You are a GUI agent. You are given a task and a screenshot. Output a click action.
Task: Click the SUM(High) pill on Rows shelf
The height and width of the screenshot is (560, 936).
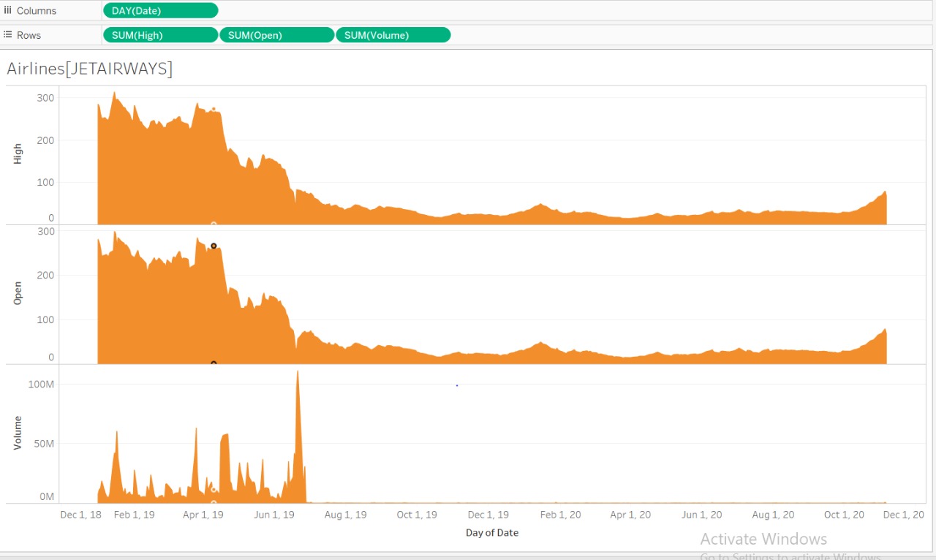[161, 35]
